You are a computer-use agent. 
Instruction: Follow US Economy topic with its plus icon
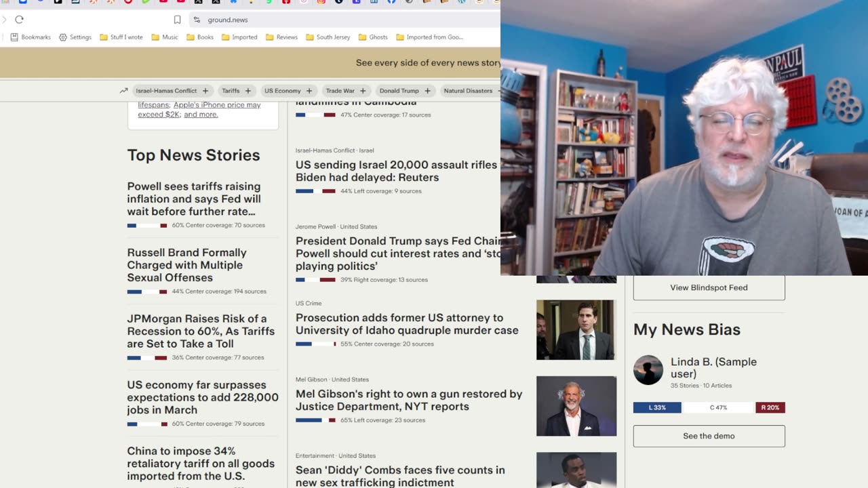309,91
